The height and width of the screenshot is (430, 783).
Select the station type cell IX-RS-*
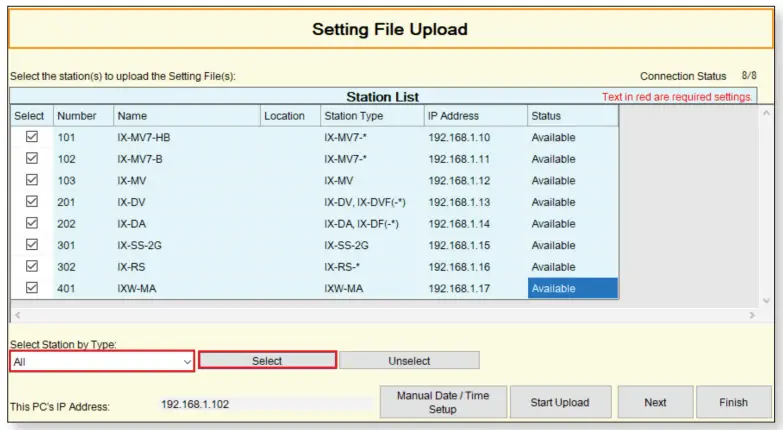(x=372, y=267)
